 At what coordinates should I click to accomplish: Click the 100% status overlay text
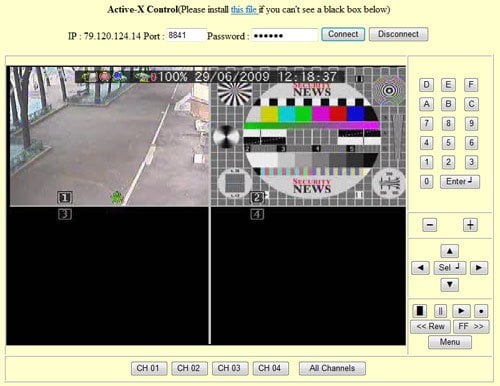pos(173,77)
